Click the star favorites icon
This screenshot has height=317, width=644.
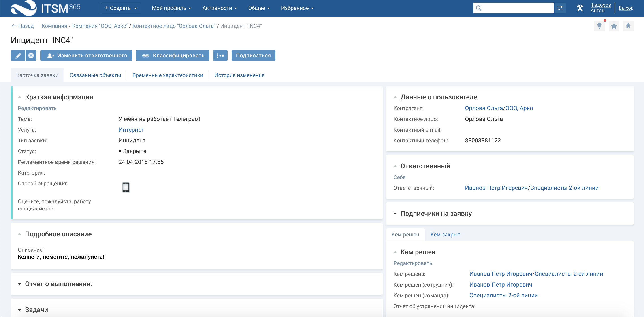click(614, 26)
